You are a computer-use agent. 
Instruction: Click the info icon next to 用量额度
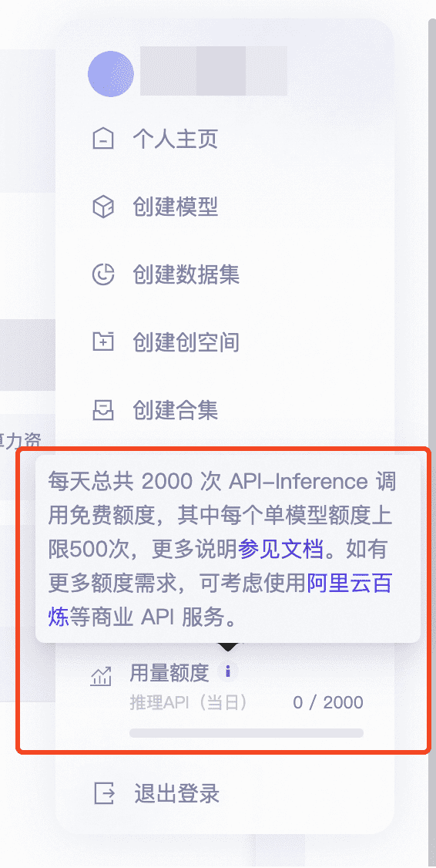(x=227, y=672)
